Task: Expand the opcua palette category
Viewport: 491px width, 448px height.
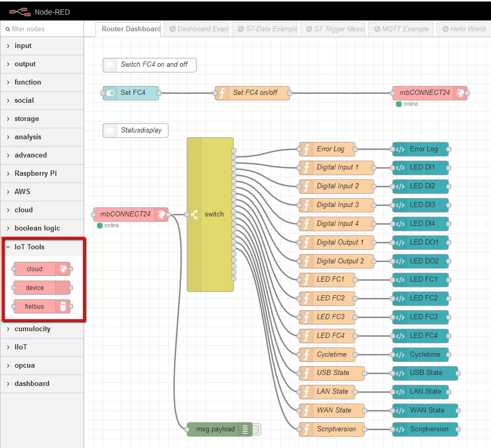Action: (x=42, y=366)
